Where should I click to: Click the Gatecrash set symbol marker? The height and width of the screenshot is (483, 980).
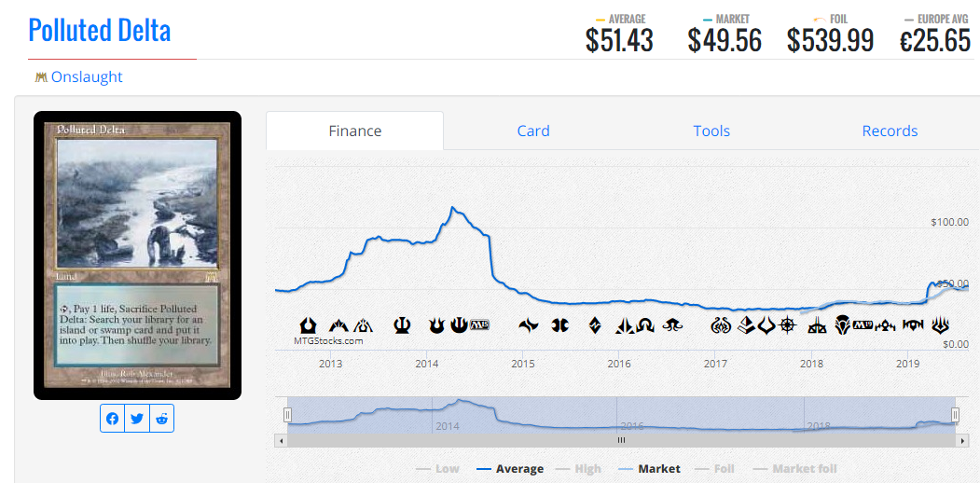click(338, 324)
